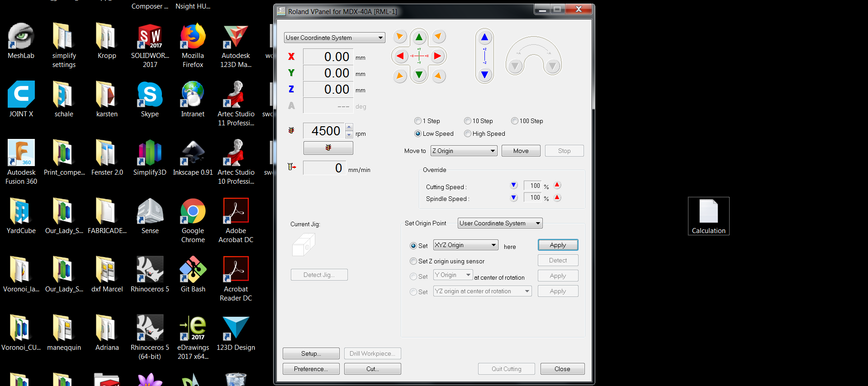Open the Setup dialog

pos(311,353)
